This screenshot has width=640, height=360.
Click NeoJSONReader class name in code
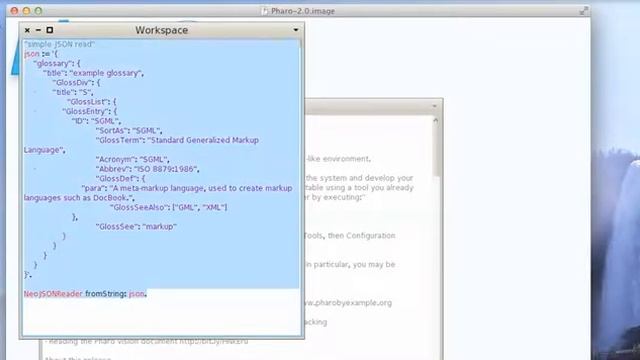point(53,294)
